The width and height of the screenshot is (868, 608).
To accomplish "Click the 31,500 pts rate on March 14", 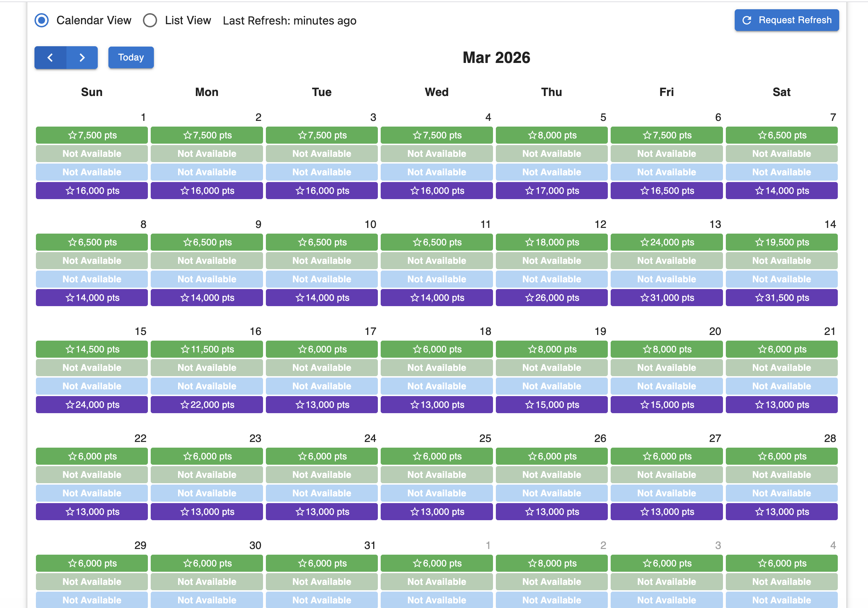I will pyautogui.click(x=781, y=298).
